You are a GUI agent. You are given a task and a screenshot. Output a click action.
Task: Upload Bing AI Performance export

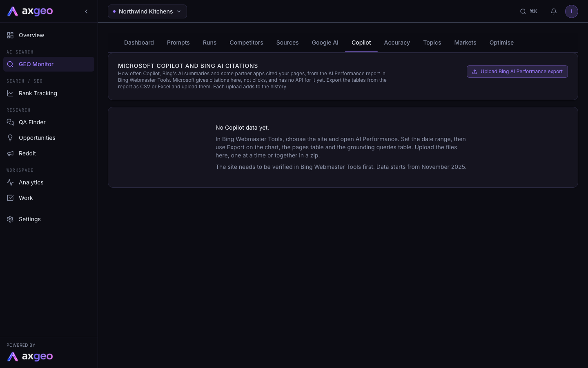517,72
